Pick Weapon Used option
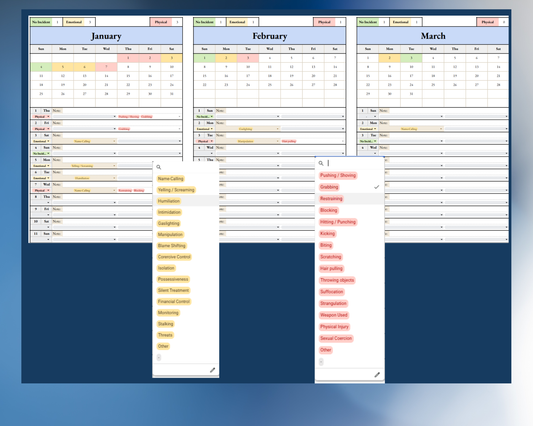533x426 pixels. tap(334, 315)
